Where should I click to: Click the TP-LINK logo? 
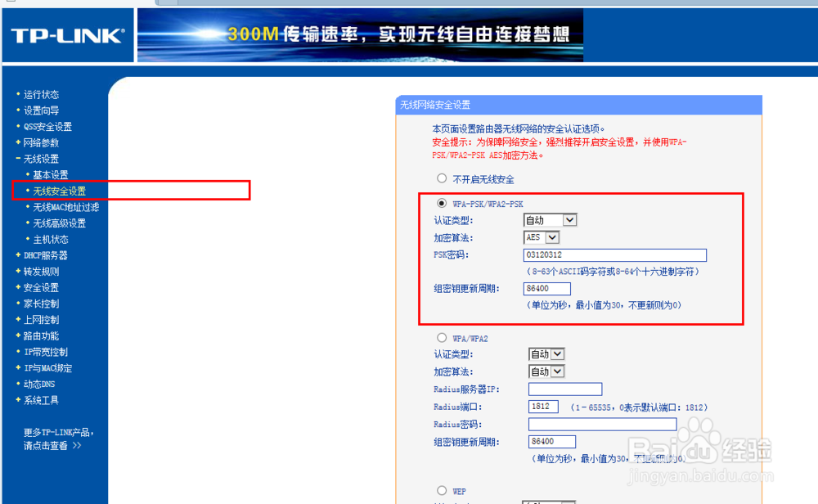click(68, 35)
